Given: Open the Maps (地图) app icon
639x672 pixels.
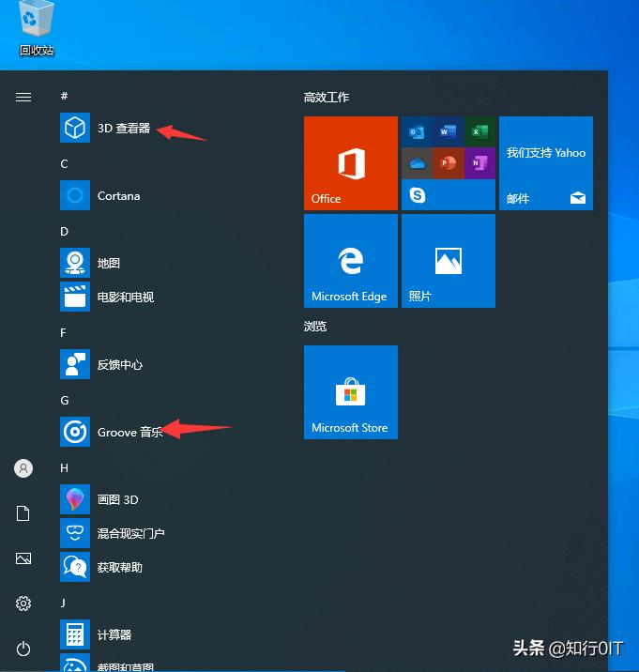Looking at the screenshot, I should point(75,263).
